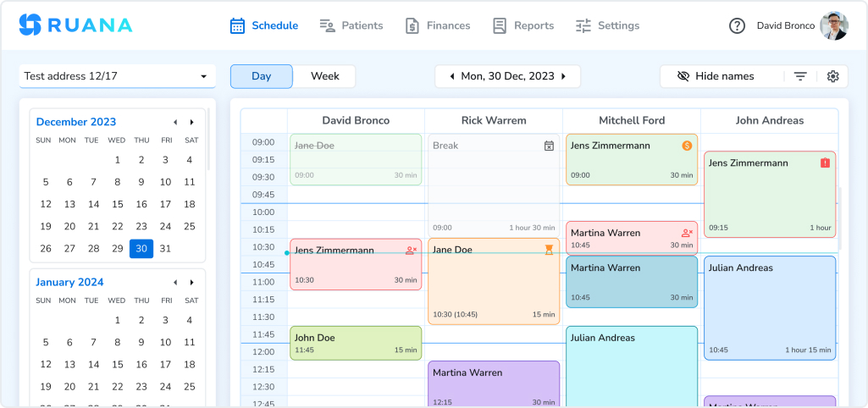The height and width of the screenshot is (408, 868).
Task: Open John Doe 11:45 appointment
Action: pos(356,343)
